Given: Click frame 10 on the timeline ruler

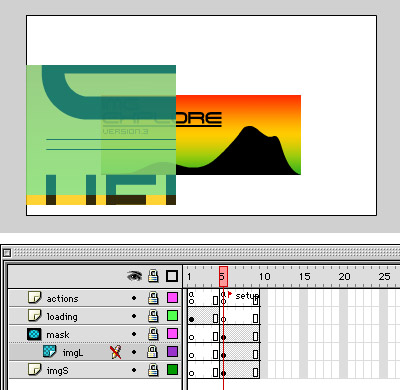Looking at the screenshot, I should pos(265,277).
